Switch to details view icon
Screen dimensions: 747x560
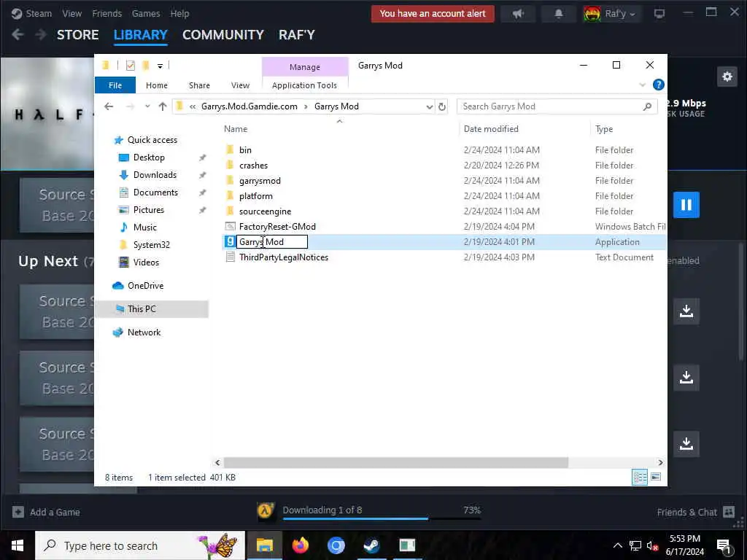coord(639,477)
